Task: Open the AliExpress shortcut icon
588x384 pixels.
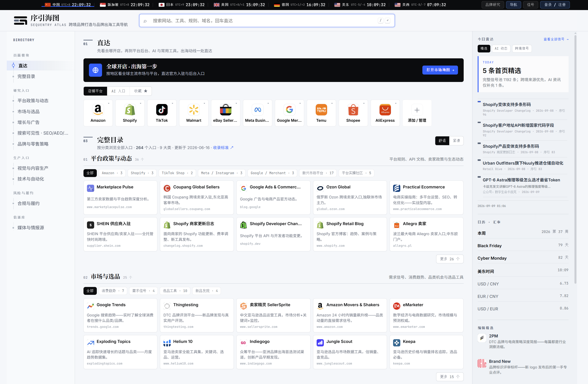Action: pyautogui.click(x=385, y=110)
